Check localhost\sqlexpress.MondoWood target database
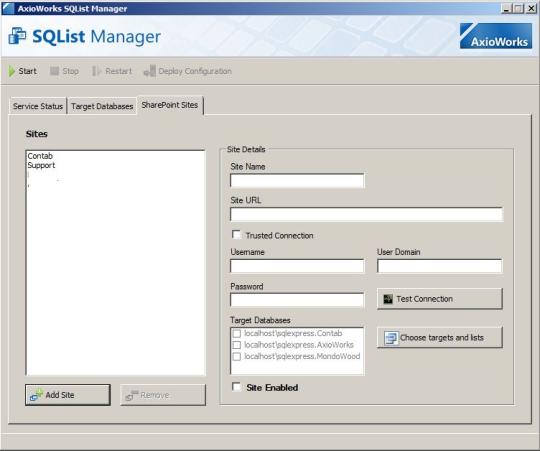This screenshot has width=540, height=451. coord(237,356)
